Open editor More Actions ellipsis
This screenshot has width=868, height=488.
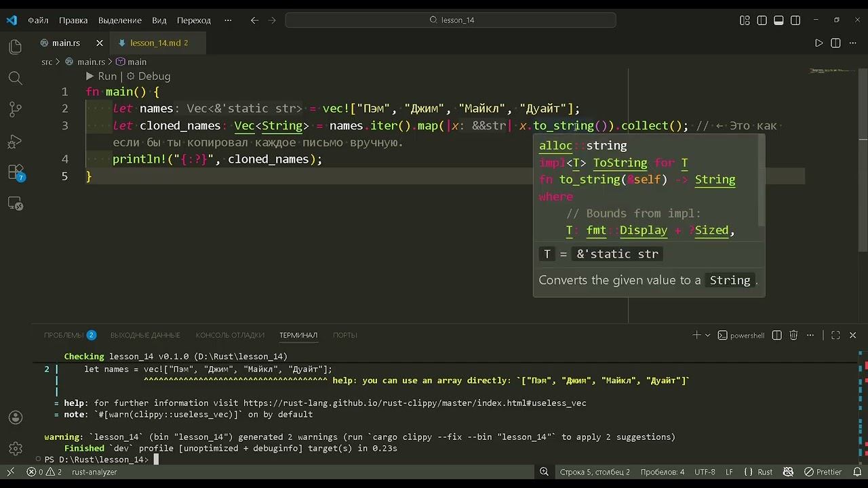(852, 43)
